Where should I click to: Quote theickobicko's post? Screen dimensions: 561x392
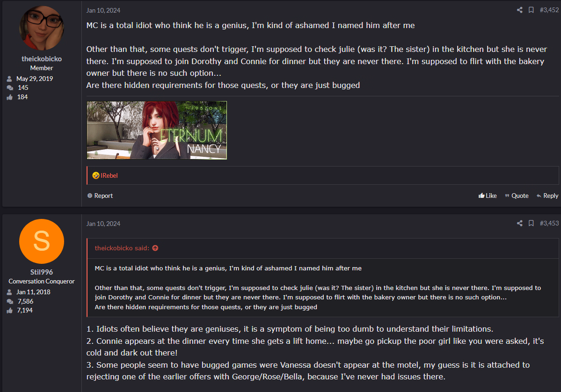pyautogui.click(x=516, y=196)
